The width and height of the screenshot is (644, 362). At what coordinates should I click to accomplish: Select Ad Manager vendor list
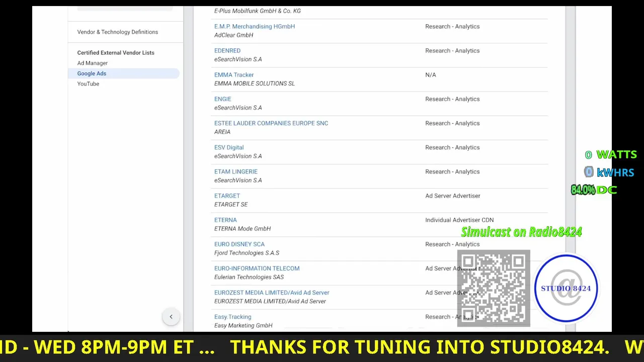click(x=93, y=63)
